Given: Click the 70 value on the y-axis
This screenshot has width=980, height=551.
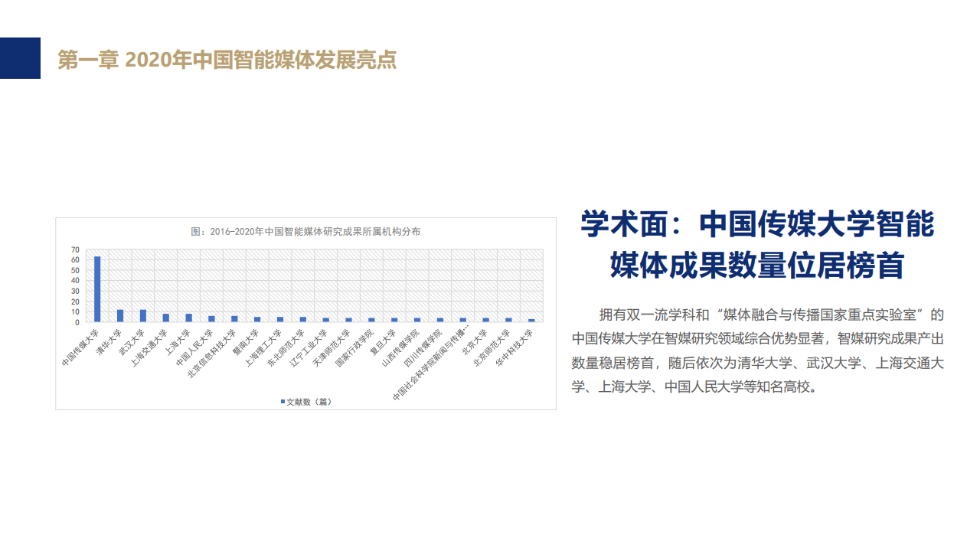Looking at the screenshot, I should pos(75,249).
